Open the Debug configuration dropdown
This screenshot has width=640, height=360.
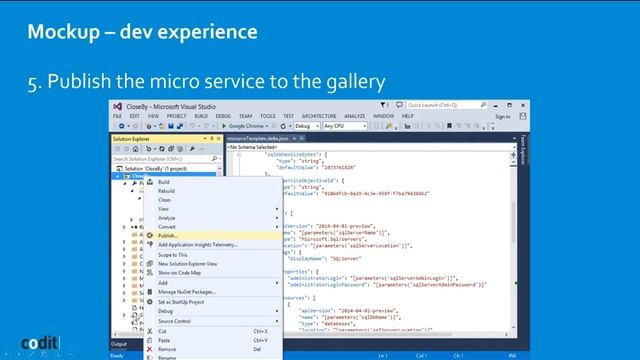[307, 126]
